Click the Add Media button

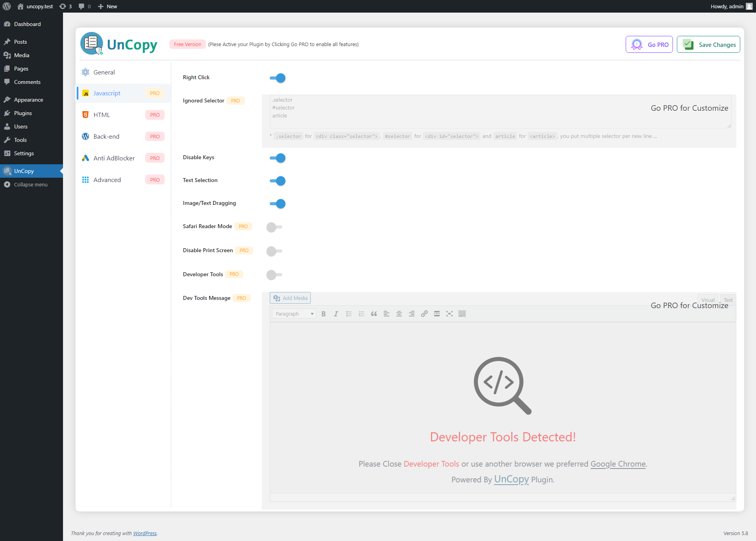[290, 298]
